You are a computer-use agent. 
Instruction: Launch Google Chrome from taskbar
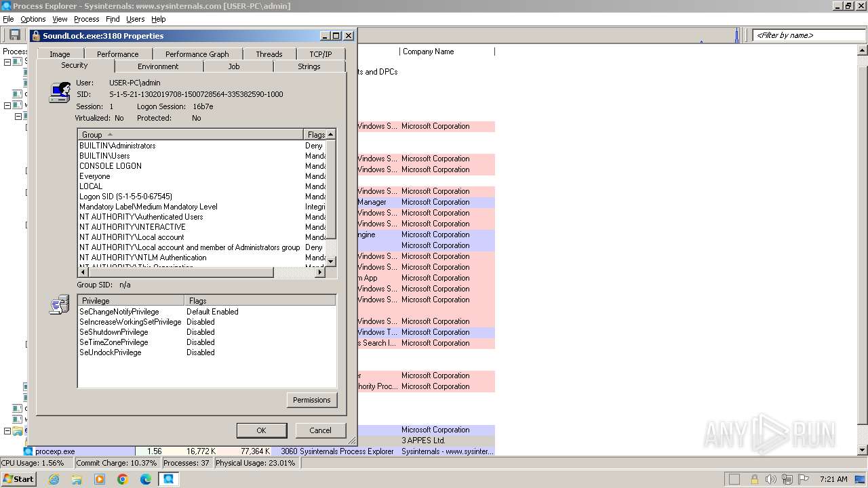click(x=123, y=479)
